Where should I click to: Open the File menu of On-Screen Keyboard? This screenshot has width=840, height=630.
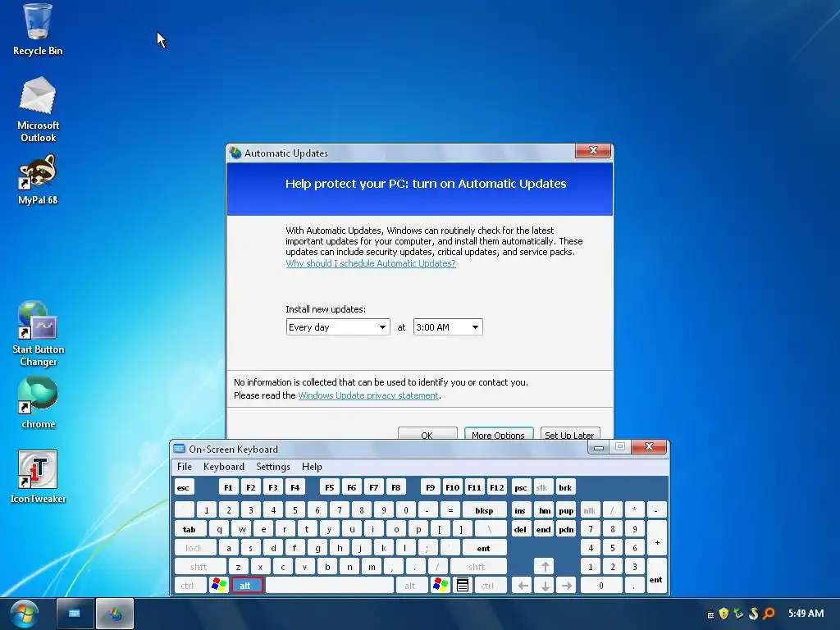(x=185, y=467)
